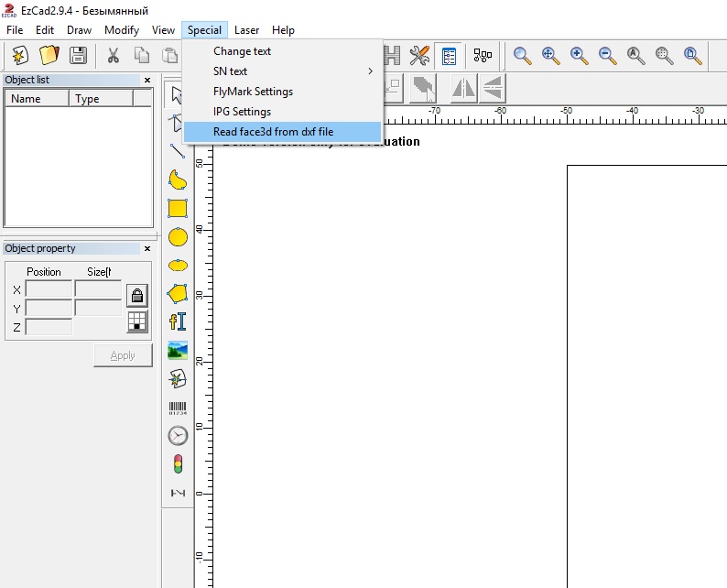Click the Barcode tool icon

[x=178, y=408]
